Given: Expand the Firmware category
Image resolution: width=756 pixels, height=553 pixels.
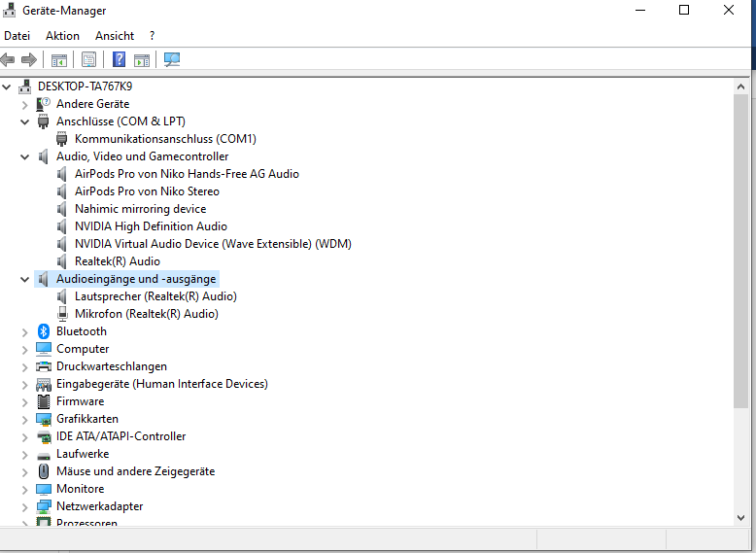Looking at the screenshot, I should tap(25, 402).
